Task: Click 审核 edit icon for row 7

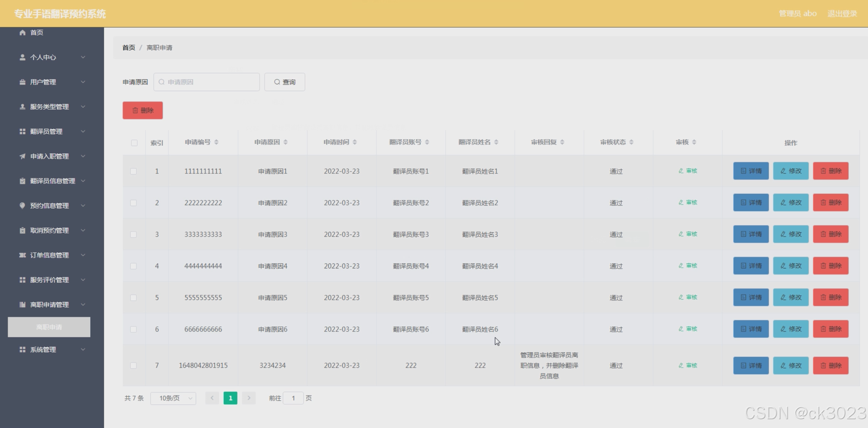Action: [x=681, y=365]
